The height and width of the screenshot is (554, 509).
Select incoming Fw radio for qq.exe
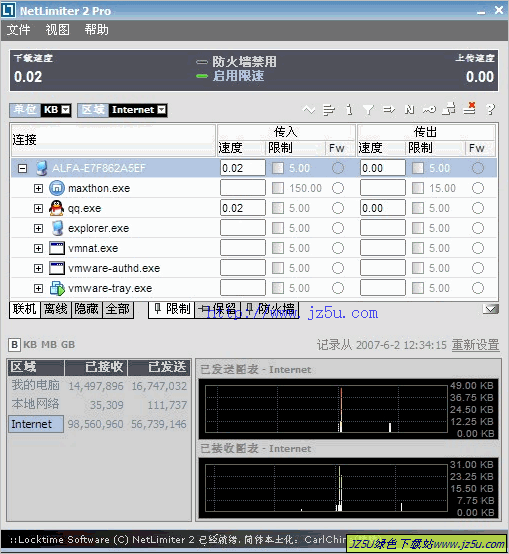pos(338,208)
